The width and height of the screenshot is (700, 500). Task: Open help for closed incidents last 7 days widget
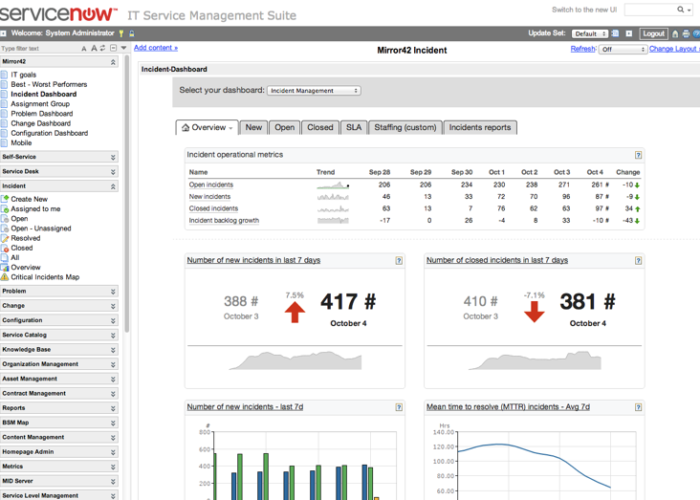tap(638, 261)
